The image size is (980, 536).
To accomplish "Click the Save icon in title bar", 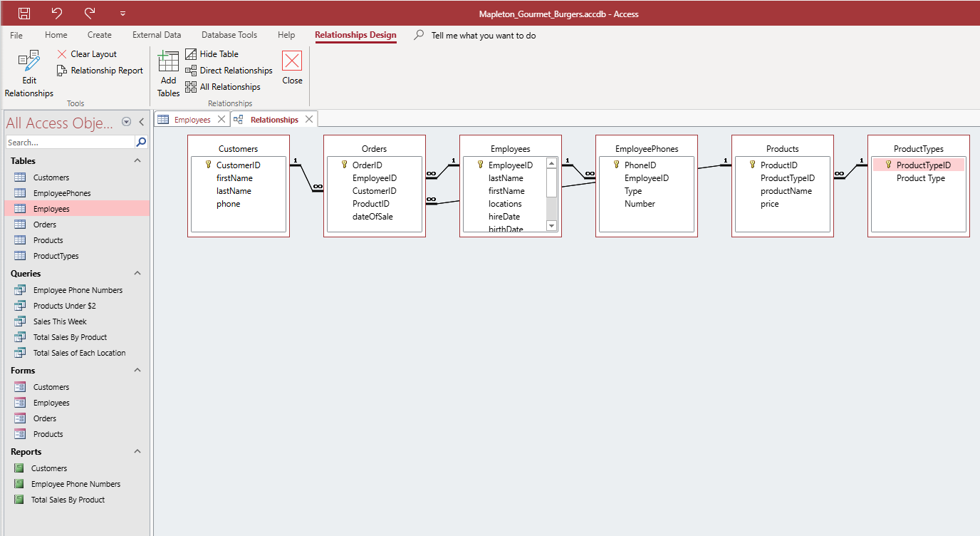I will (x=24, y=13).
